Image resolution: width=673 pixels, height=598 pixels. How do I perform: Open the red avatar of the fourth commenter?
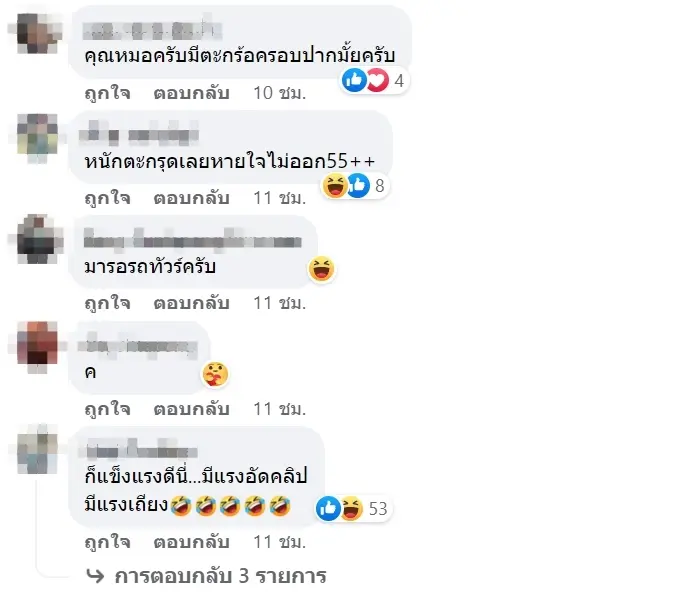coord(37,347)
